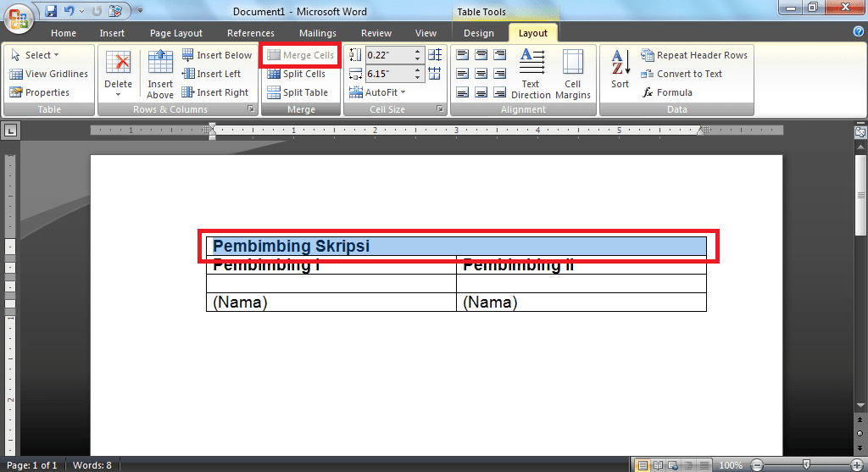The image size is (868, 472).
Task: Click Page: 1 of 1 in status bar
Action: 31,465
